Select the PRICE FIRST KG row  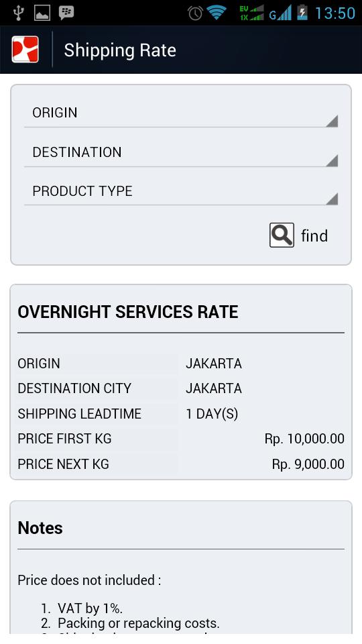[181, 439]
